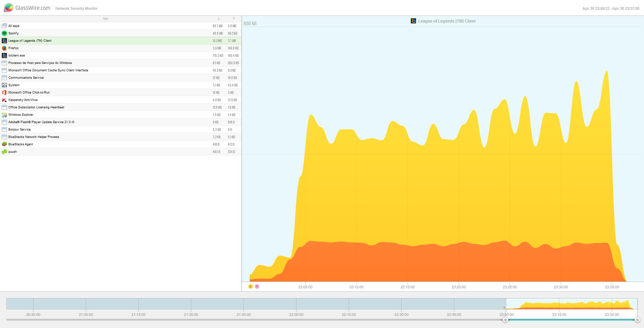Sort apps by download column arrow
Image resolution: width=644 pixels, height=328 pixels.
(218, 19)
